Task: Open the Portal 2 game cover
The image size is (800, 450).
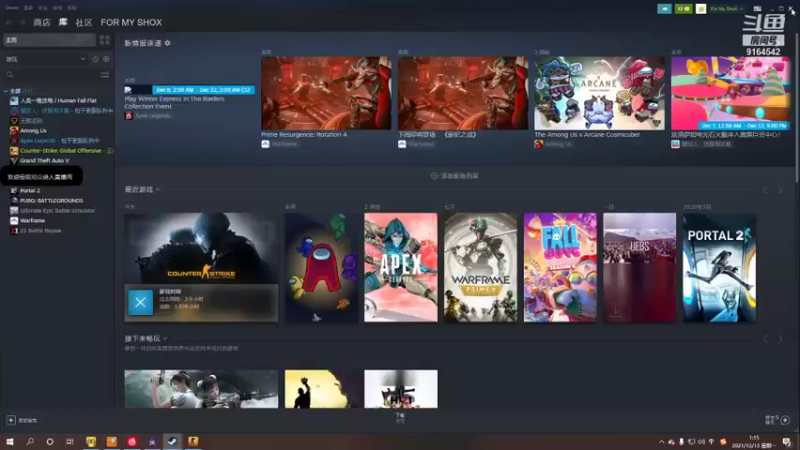Action: click(719, 267)
